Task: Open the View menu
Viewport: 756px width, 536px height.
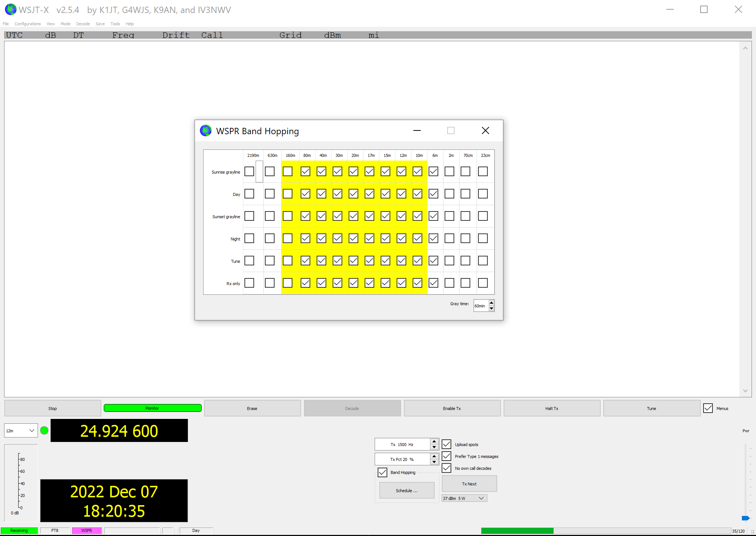Action: (x=51, y=24)
